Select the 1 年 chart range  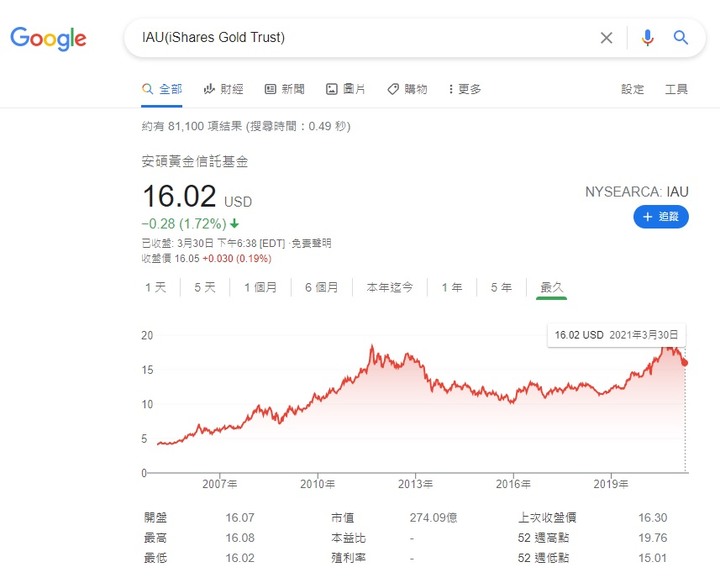452,287
